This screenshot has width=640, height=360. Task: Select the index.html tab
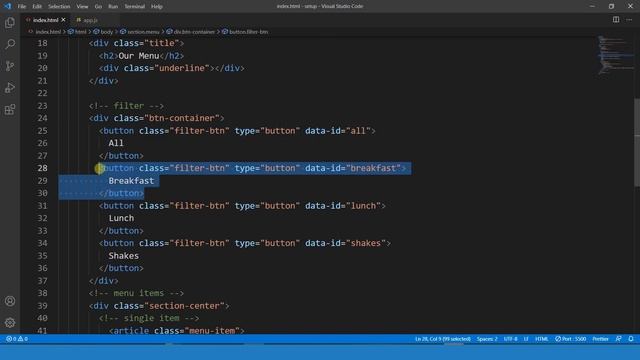click(45, 20)
